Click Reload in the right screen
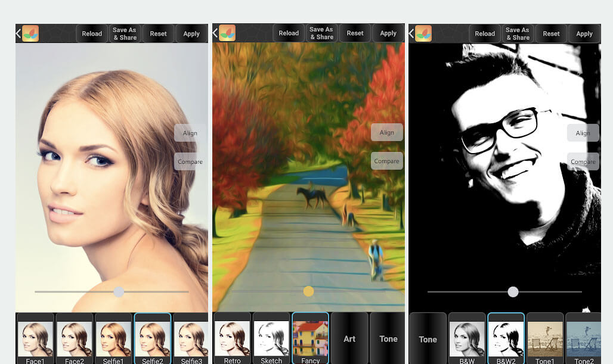 (485, 33)
